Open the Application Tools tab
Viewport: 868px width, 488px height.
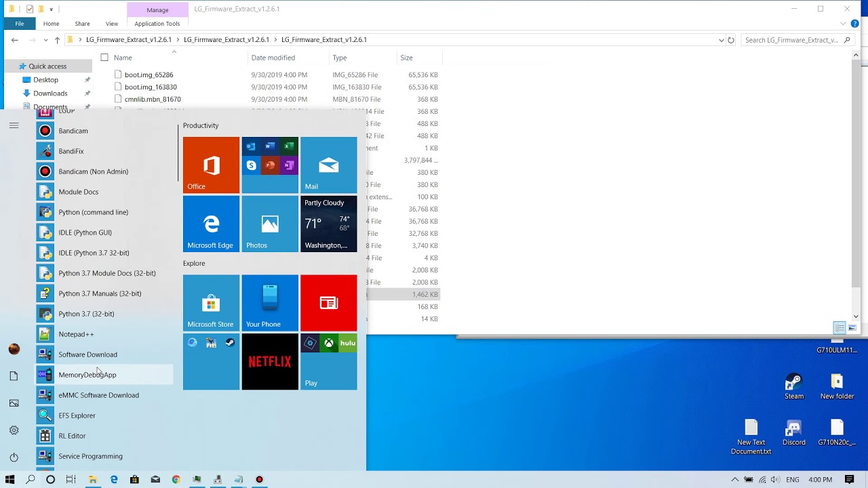(157, 24)
